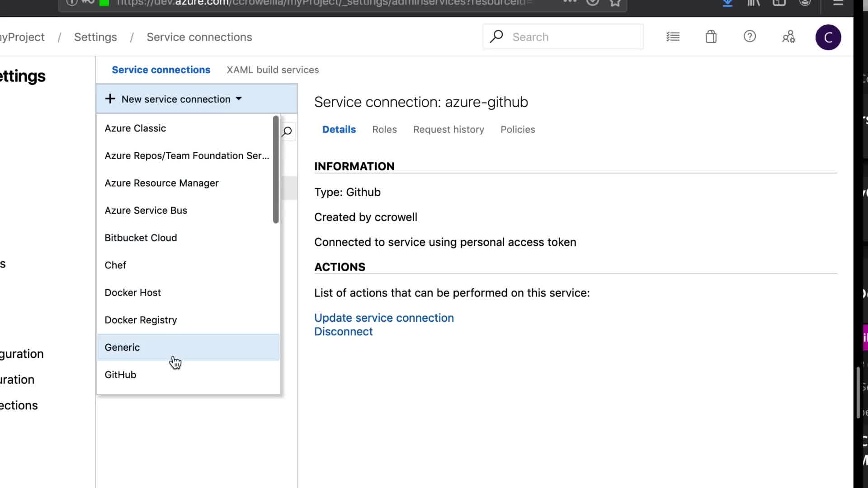Open the XAML build services tab

pyautogui.click(x=273, y=70)
